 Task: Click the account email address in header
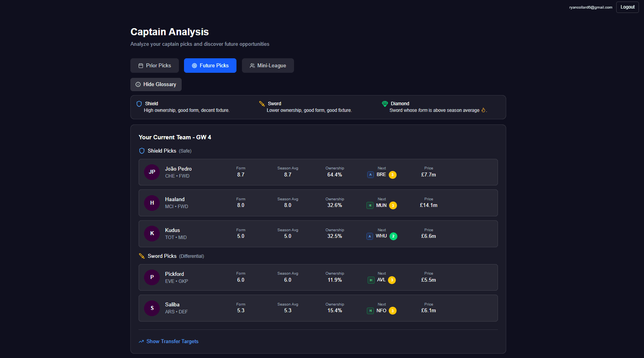[590, 7]
